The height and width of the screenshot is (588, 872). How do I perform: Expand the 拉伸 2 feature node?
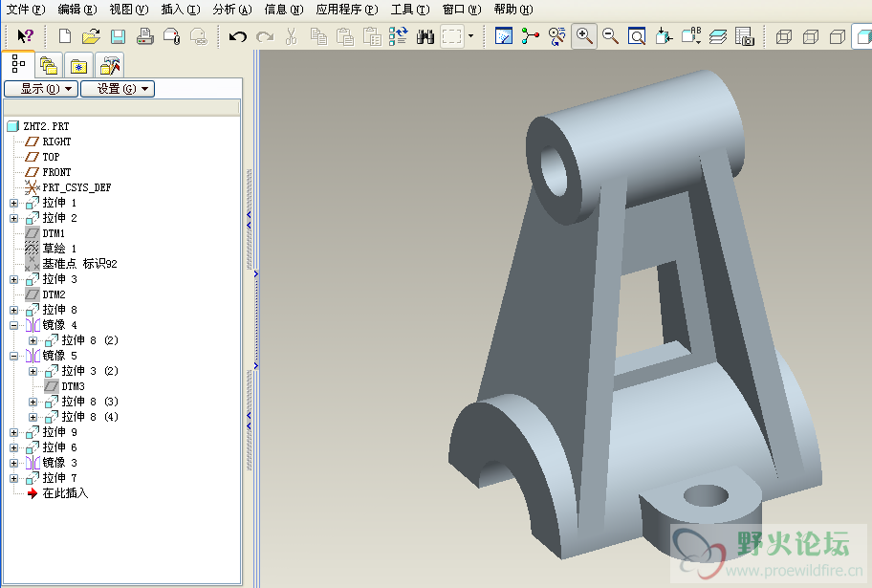click(14, 218)
